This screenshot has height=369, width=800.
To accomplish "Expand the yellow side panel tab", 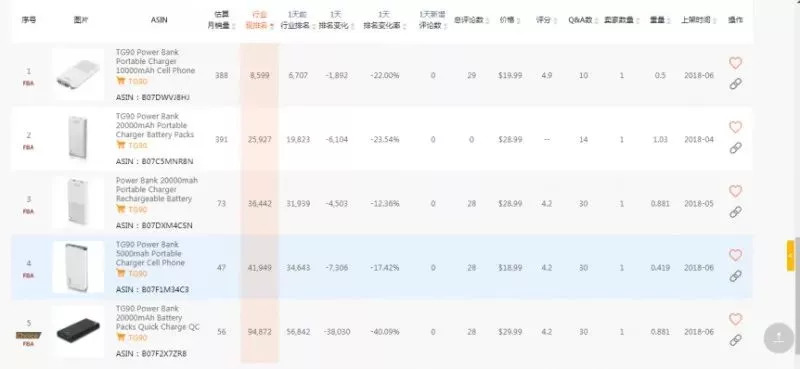I will point(790,255).
